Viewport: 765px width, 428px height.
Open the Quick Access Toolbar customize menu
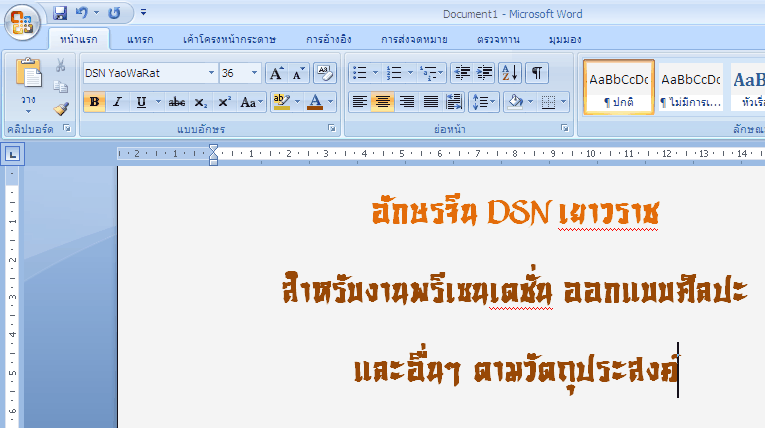(143, 13)
